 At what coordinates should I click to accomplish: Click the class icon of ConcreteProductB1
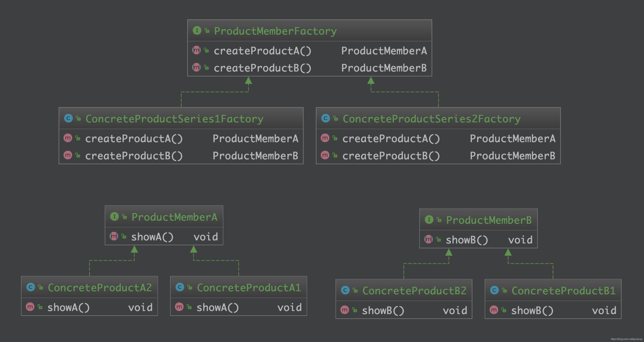coord(494,290)
